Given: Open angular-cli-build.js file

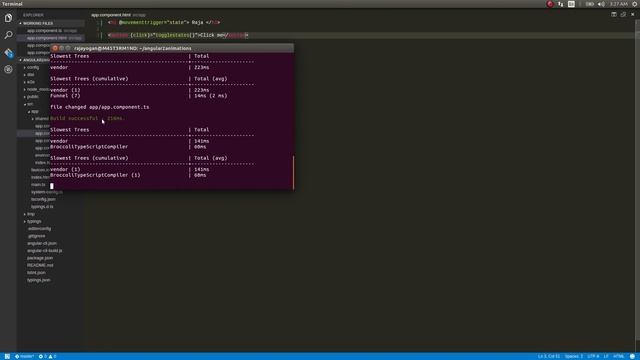Looking at the screenshot, I should 44,251.
